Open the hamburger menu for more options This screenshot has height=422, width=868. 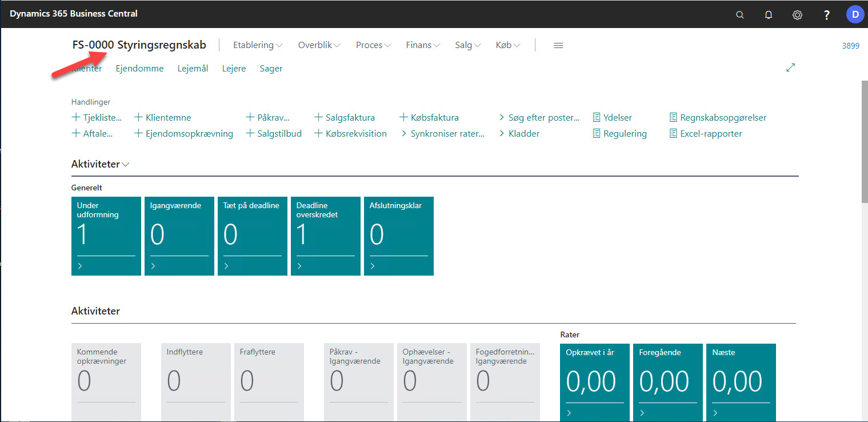[559, 45]
